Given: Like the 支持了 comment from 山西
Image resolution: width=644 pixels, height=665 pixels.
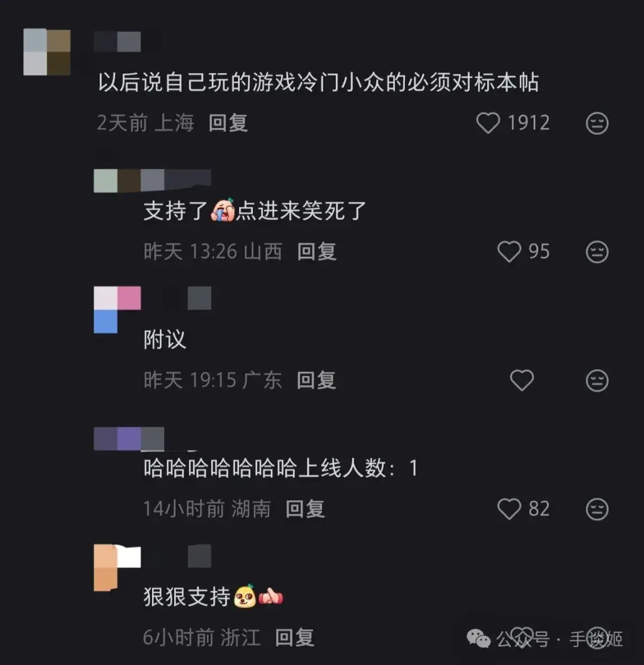Looking at the screenshot, I should (x=509, y=251).
